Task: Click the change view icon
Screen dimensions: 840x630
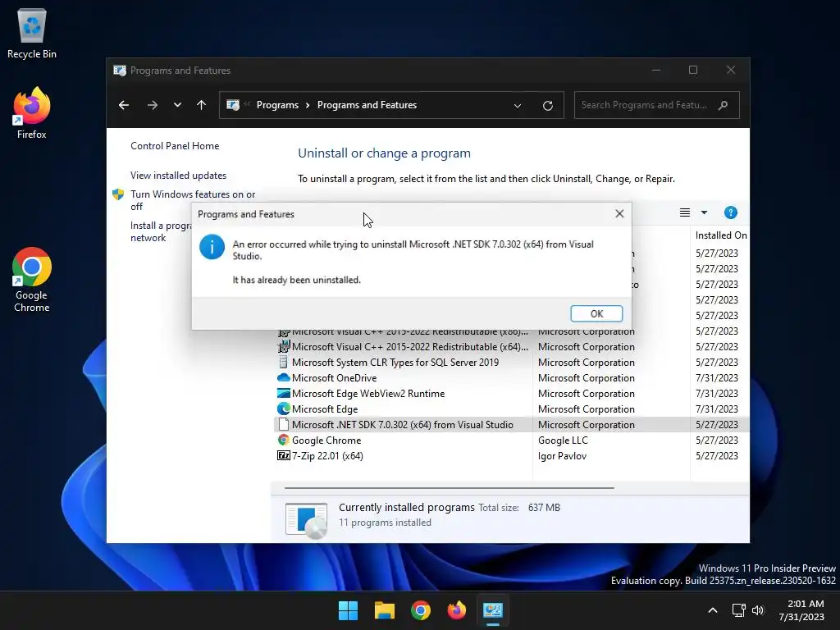Action: coord(685,212)
